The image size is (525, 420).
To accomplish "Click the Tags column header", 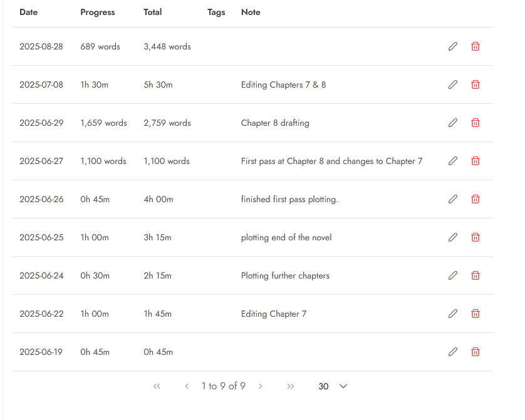I will pos(216,13).
